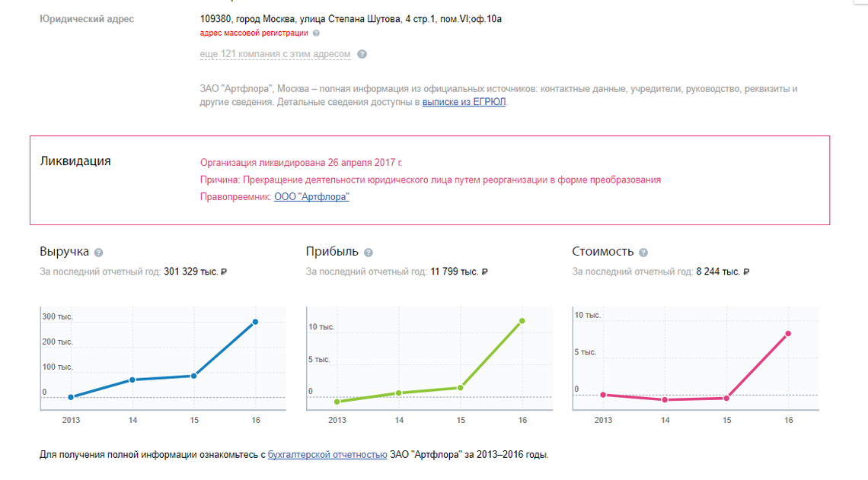Click the revenue value '301 329 тыс. ₽'
Viewport: 868px width, 480px height.
(x=196, y=272)
